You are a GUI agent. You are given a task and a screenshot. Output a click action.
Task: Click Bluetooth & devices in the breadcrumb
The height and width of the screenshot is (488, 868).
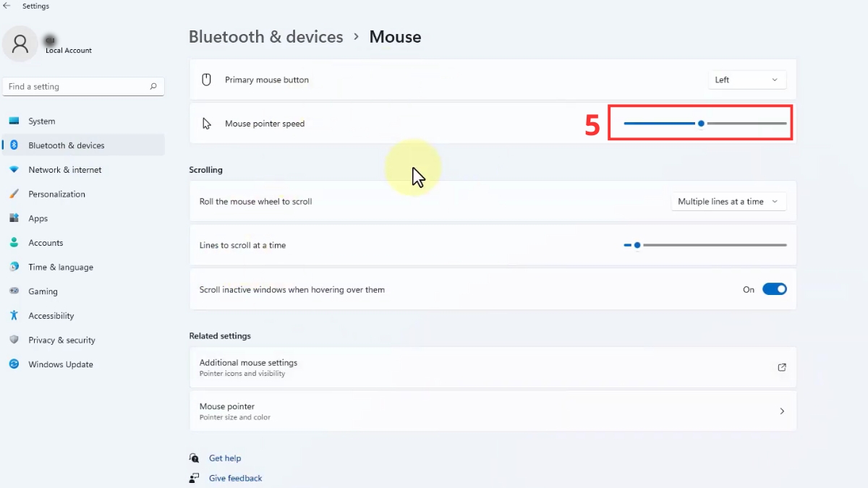click(265, 36)
